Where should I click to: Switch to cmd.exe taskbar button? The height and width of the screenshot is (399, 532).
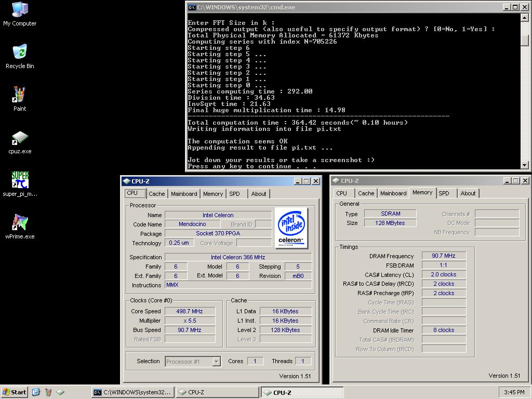click(133, 392)
